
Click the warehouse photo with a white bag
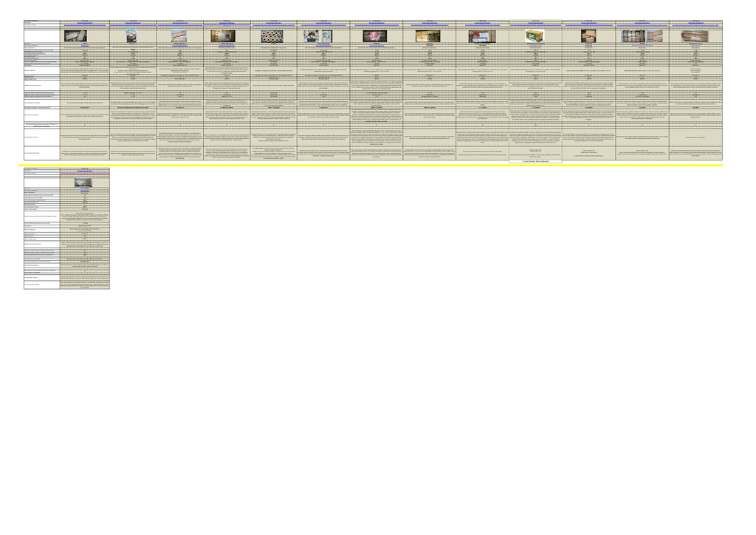tap(224, 35)
